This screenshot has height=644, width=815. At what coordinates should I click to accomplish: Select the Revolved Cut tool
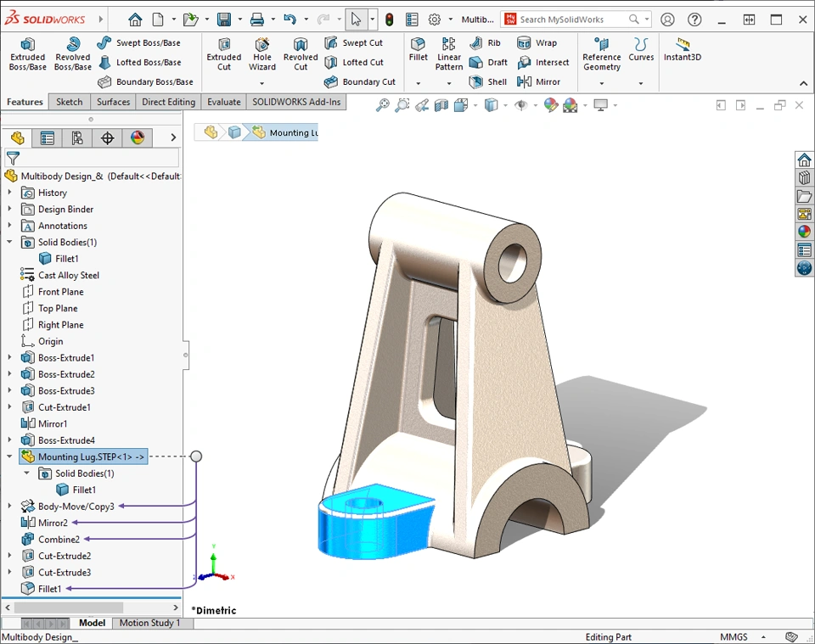(301, 54)
